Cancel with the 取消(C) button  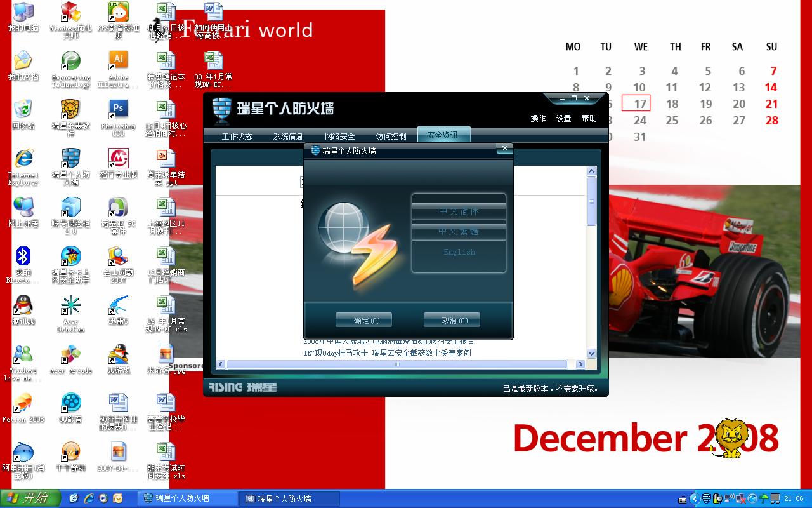pyautogui.click(x=452, y=320)
